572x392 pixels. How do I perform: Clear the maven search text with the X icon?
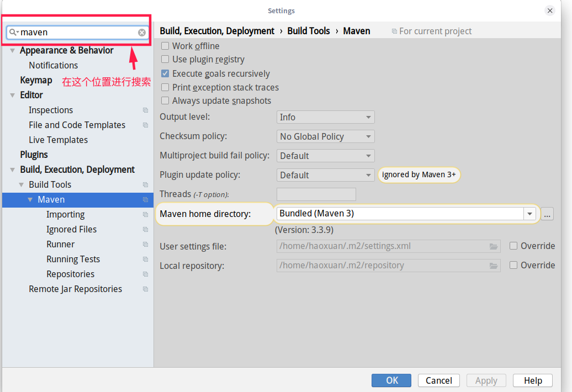(x=142, y=32)
